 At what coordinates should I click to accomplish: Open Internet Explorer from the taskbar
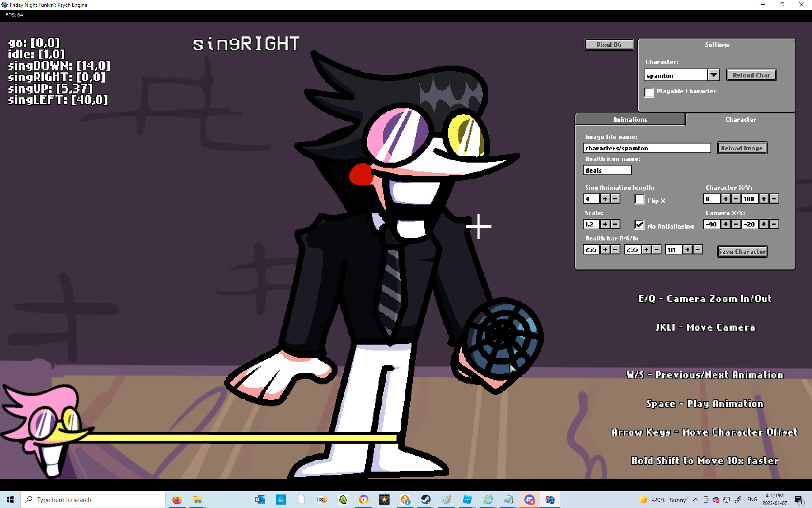coord(488,500)
